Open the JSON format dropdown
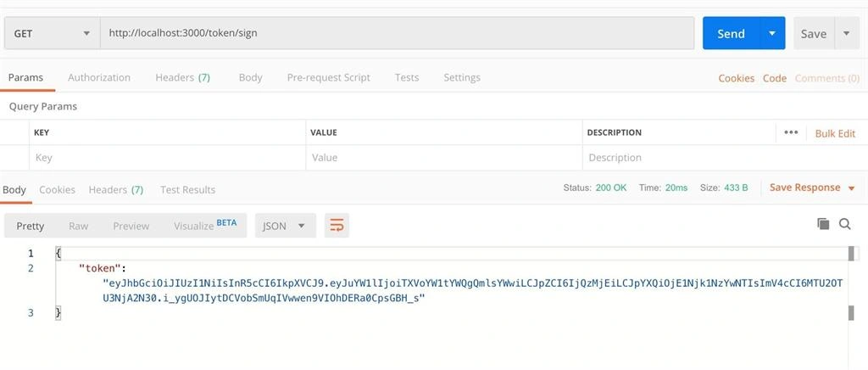This screenshot has width=868, height=370. 285,226
